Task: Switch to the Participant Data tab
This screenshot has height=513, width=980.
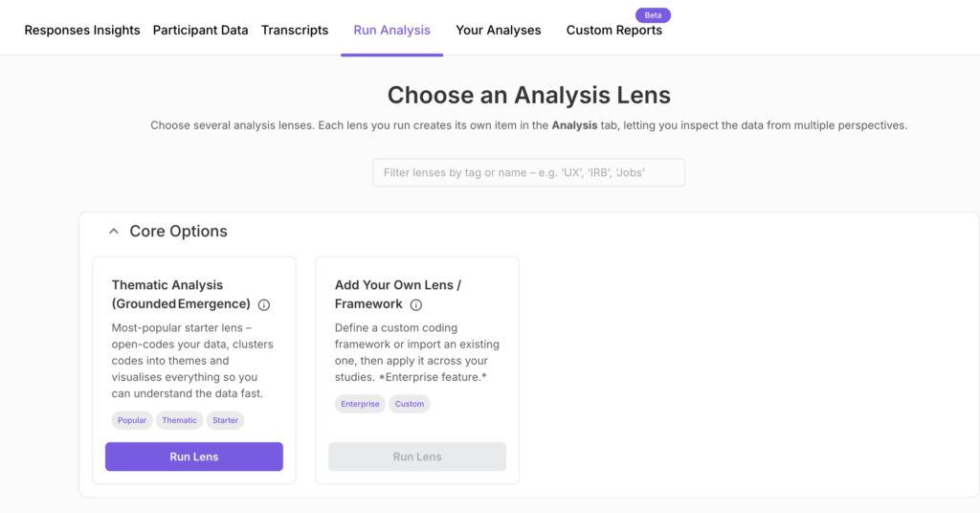Action: pyautogui.click(x=200, y=31)
